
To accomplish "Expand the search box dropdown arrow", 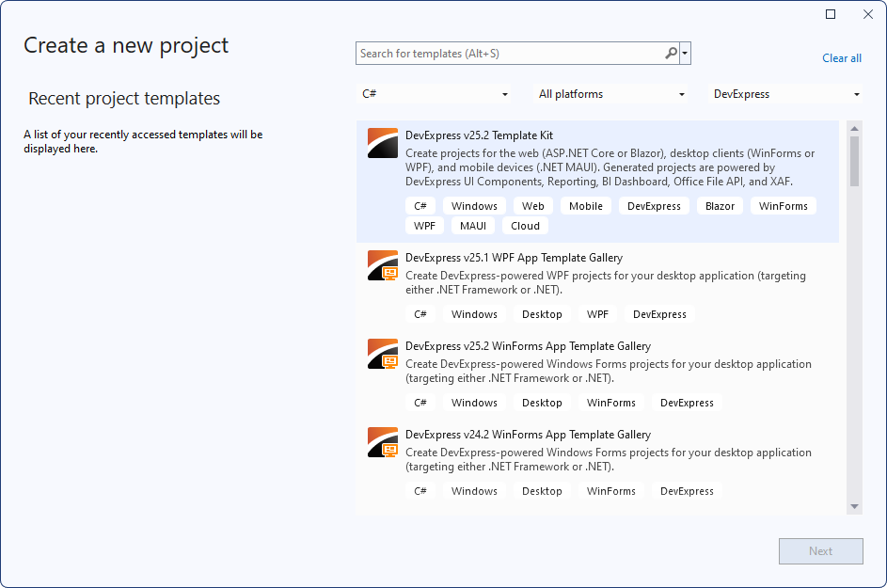I will [685, 53].
